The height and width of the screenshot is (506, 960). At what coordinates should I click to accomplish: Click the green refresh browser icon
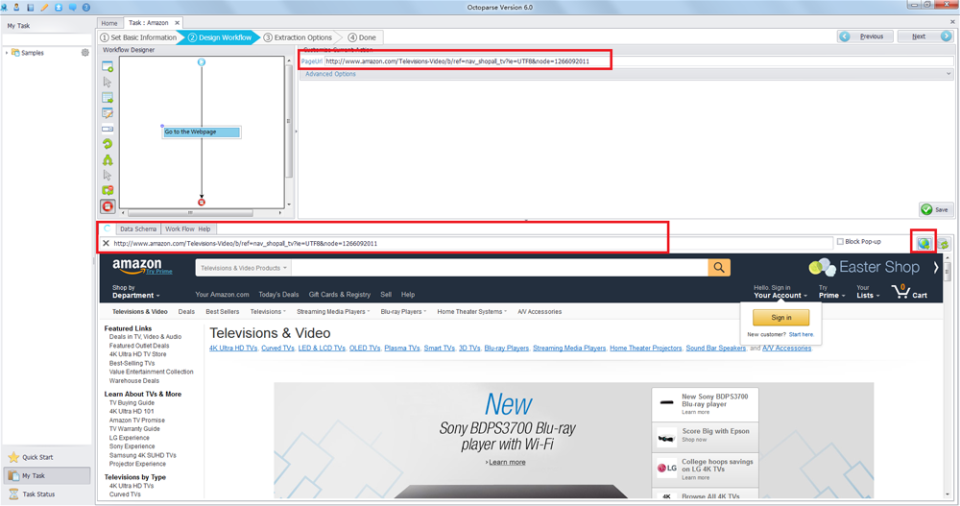tap(944, 244)
